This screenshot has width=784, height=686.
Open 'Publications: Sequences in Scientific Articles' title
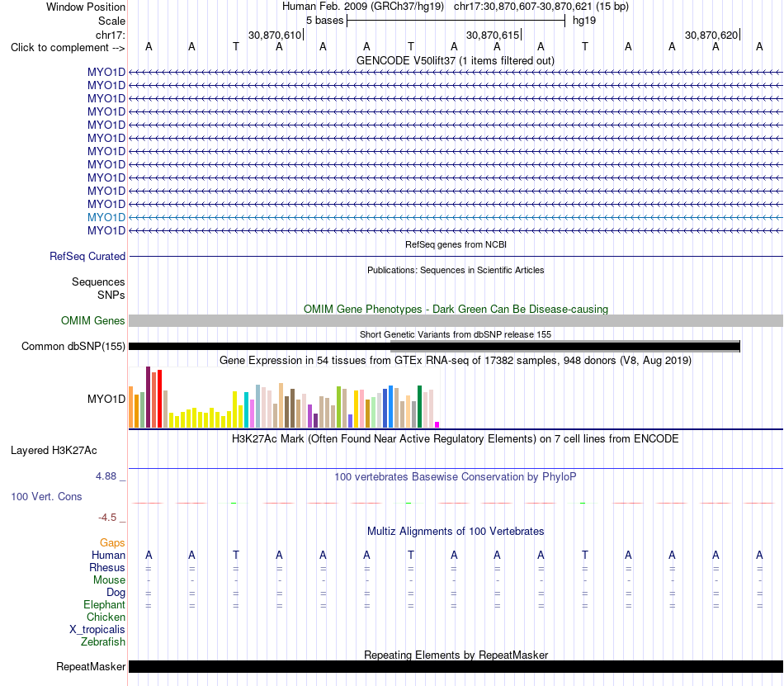click(x=456, y=270)
